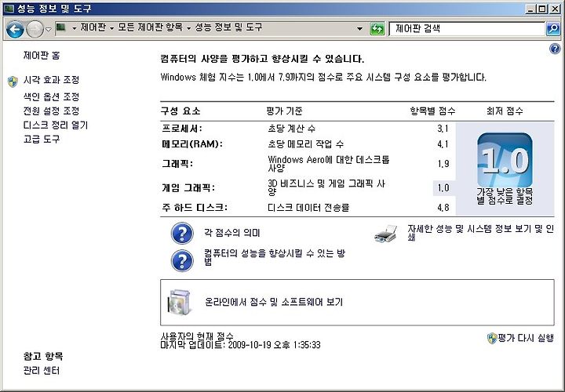Click the search magnifier button
Screen dimensions: 565x392
pyautogui.click(x=553, y=29)
